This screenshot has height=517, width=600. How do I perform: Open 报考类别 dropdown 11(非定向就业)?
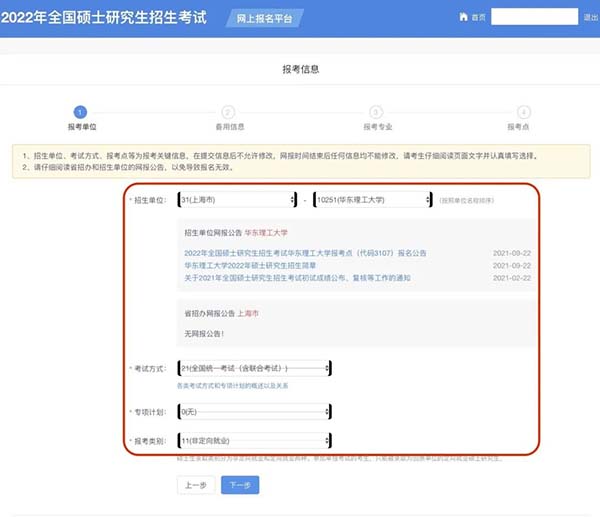pos(254,440)
